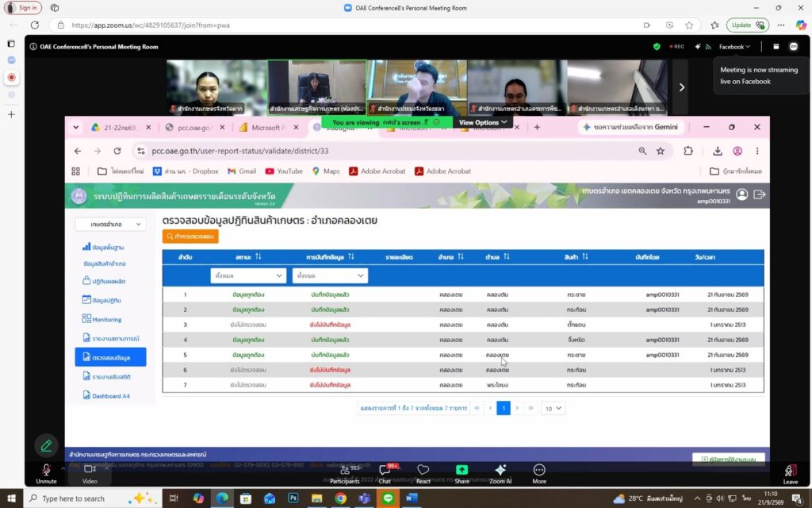
Task: Click the Edge Update button
Action: tap(747, 25)
